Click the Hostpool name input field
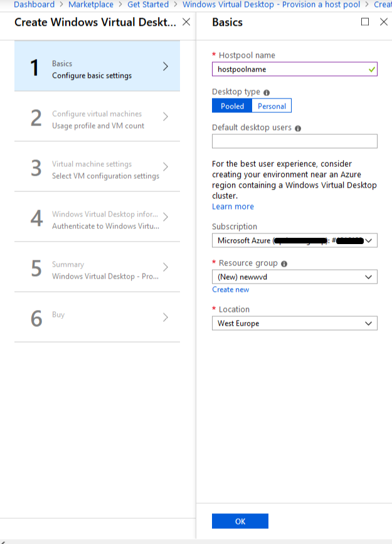The height and width of the screenshot is (544, 392). (x=295, y=69)
